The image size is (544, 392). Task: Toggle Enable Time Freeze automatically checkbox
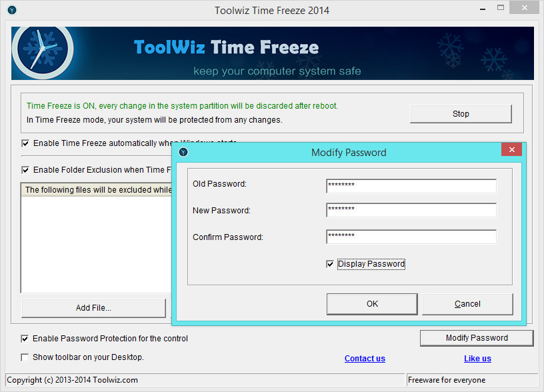pyautogui.click(x=25, y=143)
